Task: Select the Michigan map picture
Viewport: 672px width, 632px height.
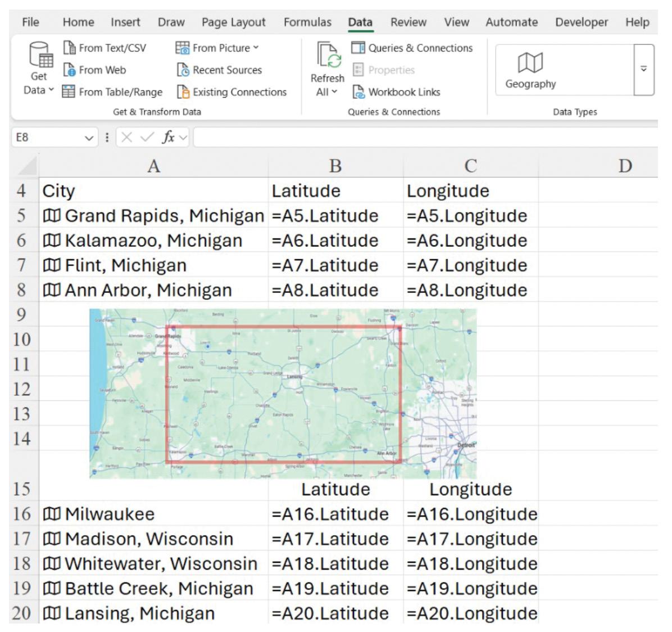Action: (x=283, y=393)
